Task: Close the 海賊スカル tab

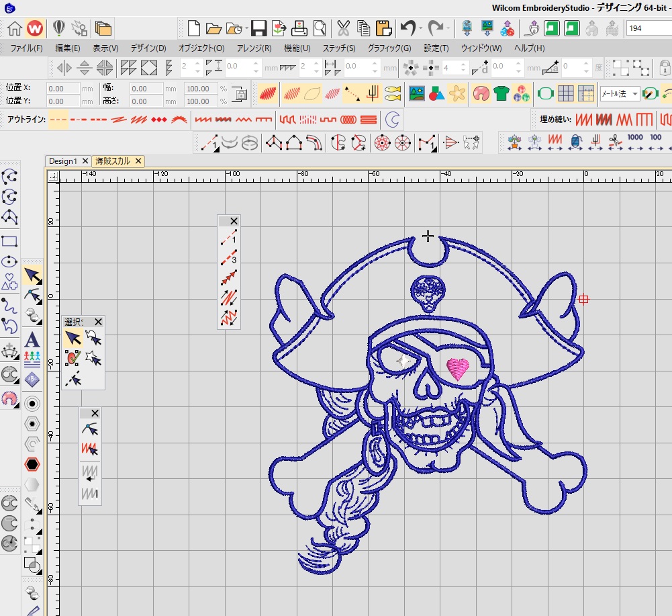Action: click(138, 161)
